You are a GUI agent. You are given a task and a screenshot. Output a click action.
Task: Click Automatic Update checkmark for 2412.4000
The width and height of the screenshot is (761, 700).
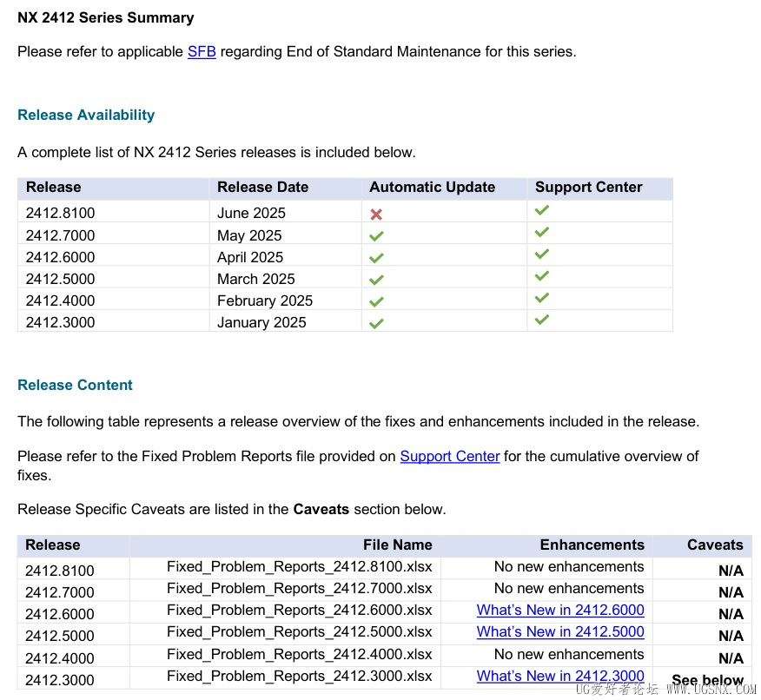coord(376,301)
